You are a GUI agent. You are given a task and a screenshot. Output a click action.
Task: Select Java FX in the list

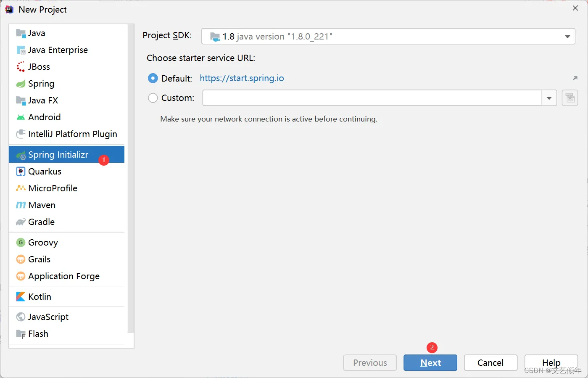point(66,100)
